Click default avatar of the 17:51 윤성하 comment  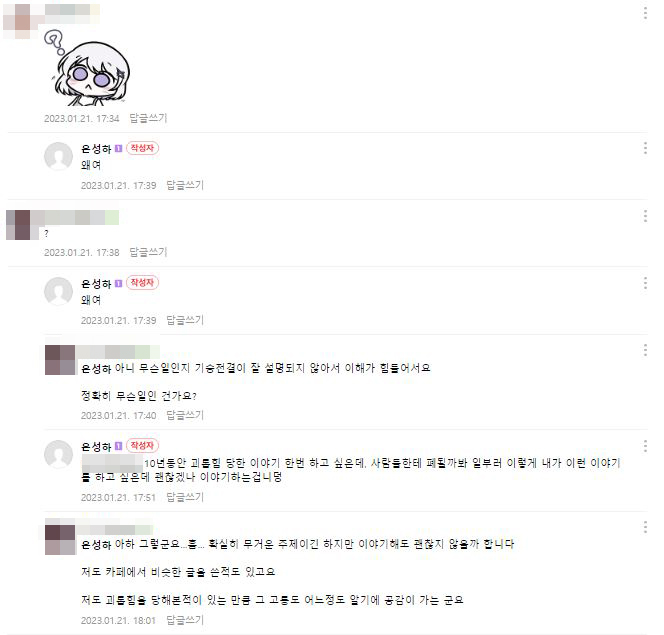tap(58, 454)
